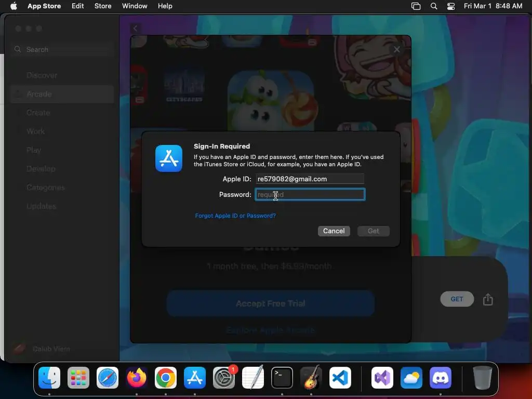The height and width of the screenshot is (399, 532).
Task: Click the App Store icon in the Dock
Action: 195,378
